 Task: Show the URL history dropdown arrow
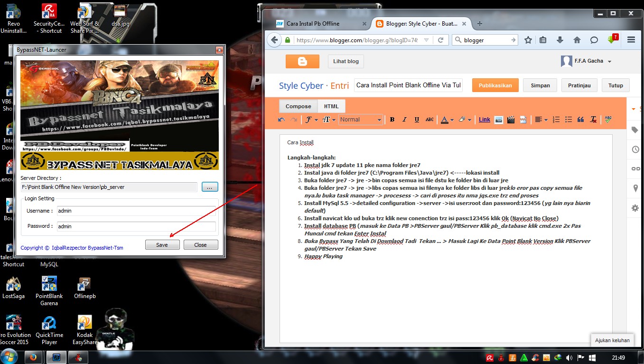(426, 40)
